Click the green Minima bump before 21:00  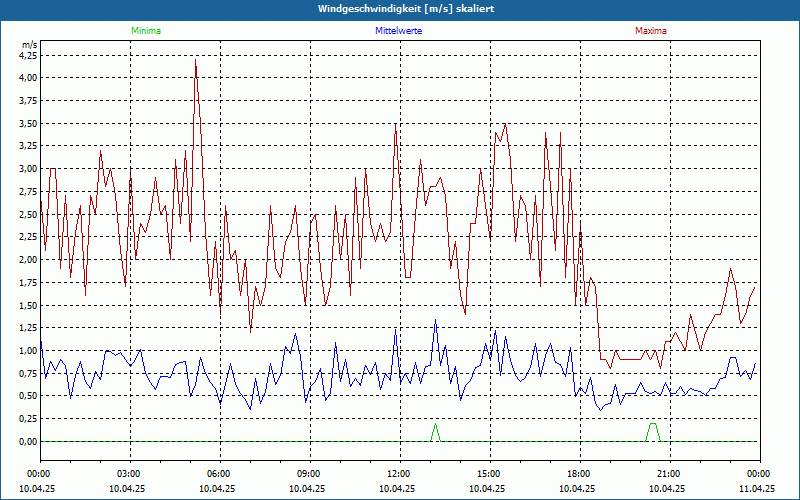tap(653, 432)
